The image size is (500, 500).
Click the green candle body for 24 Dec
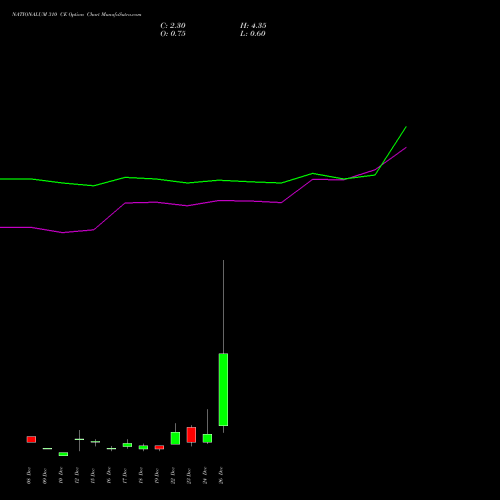pos(207,438)
